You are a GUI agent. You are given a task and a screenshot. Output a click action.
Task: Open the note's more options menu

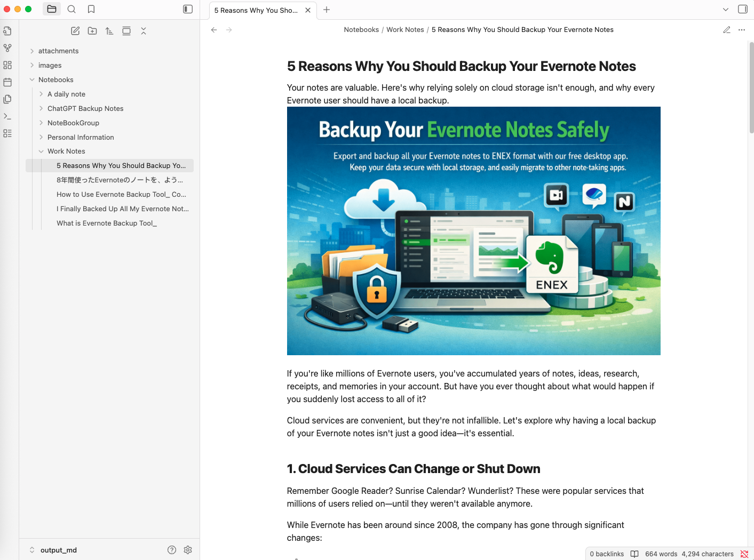[x=741, y=30]
